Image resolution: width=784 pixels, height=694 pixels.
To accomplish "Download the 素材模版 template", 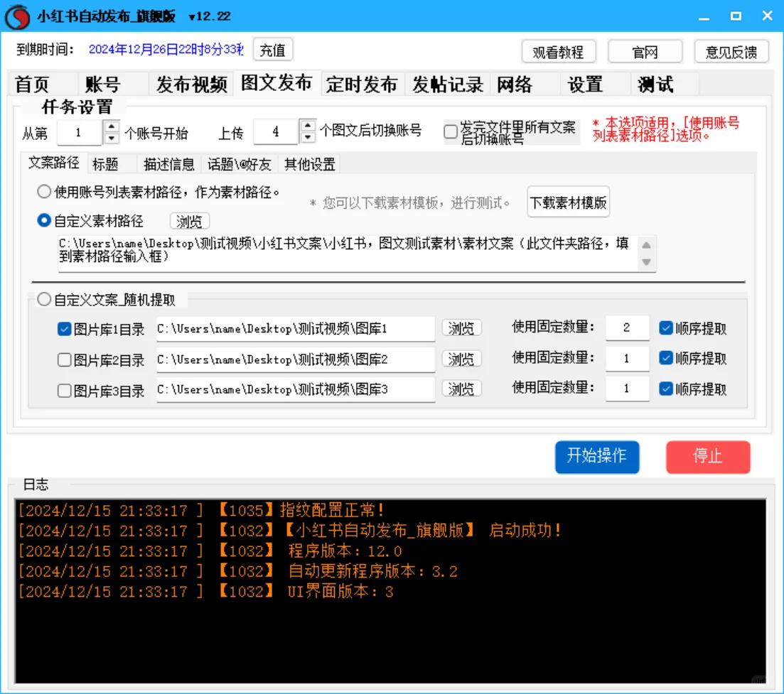I will pyautogui.click(x=569, y=202).
